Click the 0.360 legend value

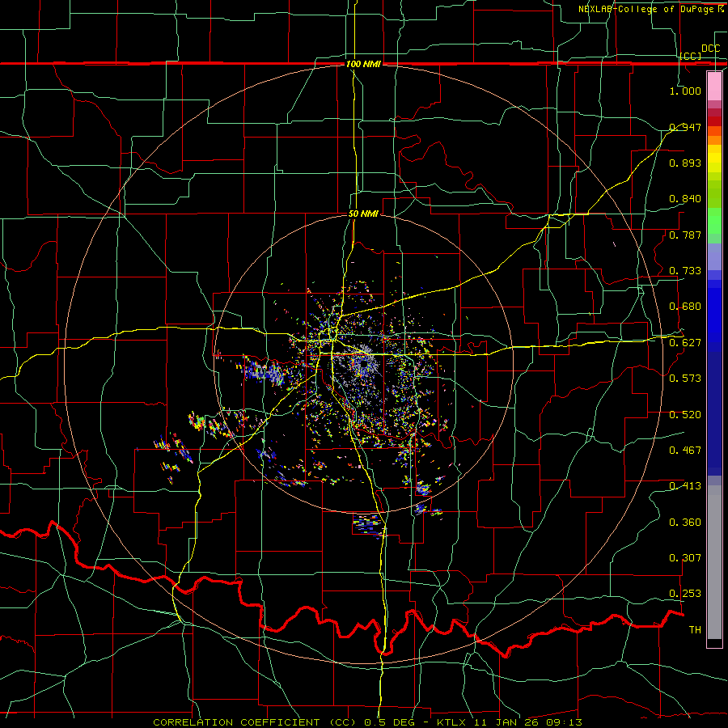[685, 523]
